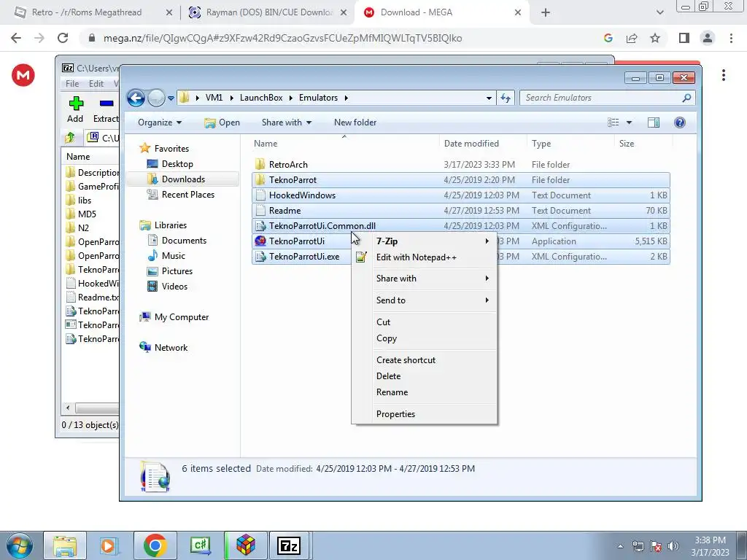The image size is (747, 560).
Task: Select the HookedWindows text document
Action: click(461, 195)
